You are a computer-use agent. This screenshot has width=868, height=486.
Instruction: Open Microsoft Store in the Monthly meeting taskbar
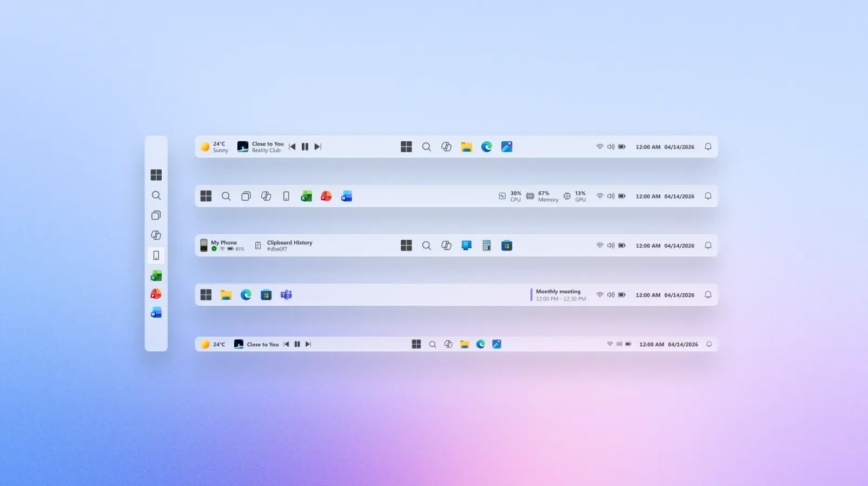(266, 294)
